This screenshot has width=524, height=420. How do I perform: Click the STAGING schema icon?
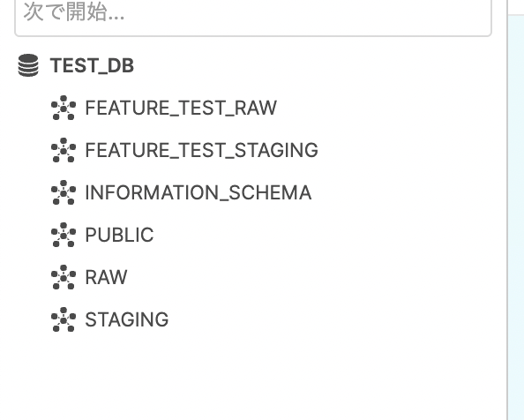(64, 319)
